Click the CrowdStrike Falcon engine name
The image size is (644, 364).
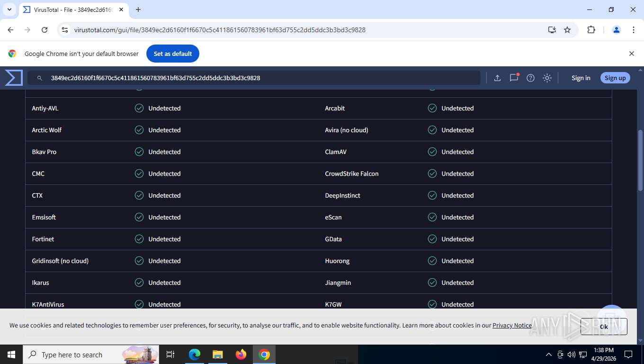coord(352,173)
